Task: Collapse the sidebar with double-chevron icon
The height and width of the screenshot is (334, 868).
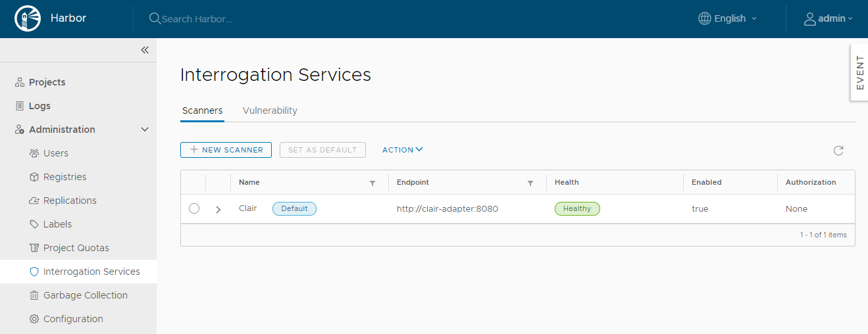Action: [x=145, y=50]
